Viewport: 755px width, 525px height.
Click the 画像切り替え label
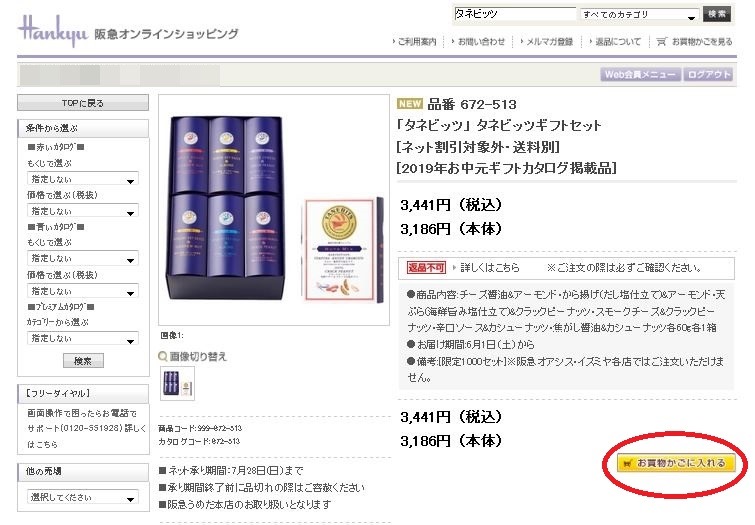198,356
